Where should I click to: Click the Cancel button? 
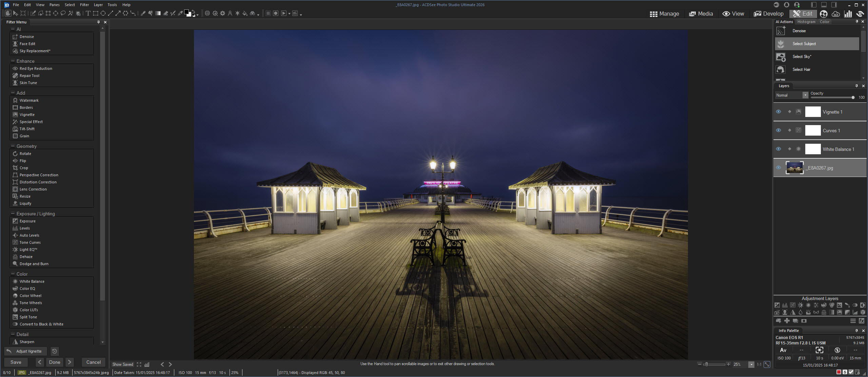93,362
